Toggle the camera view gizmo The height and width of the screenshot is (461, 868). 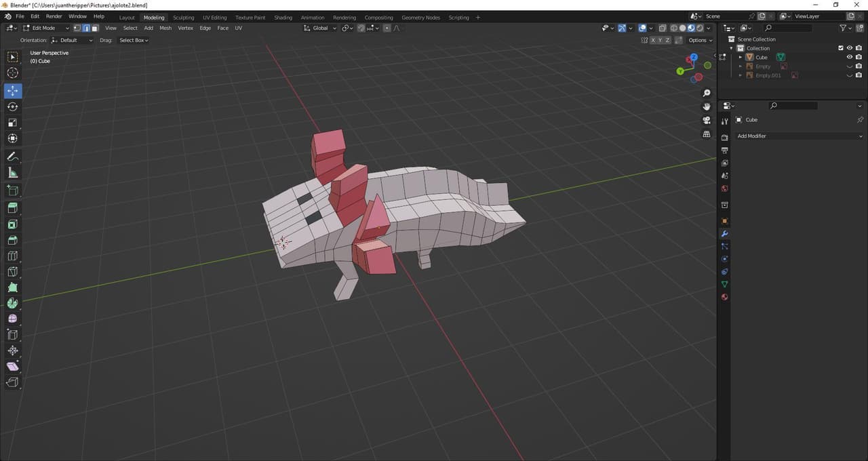point(707,120)
